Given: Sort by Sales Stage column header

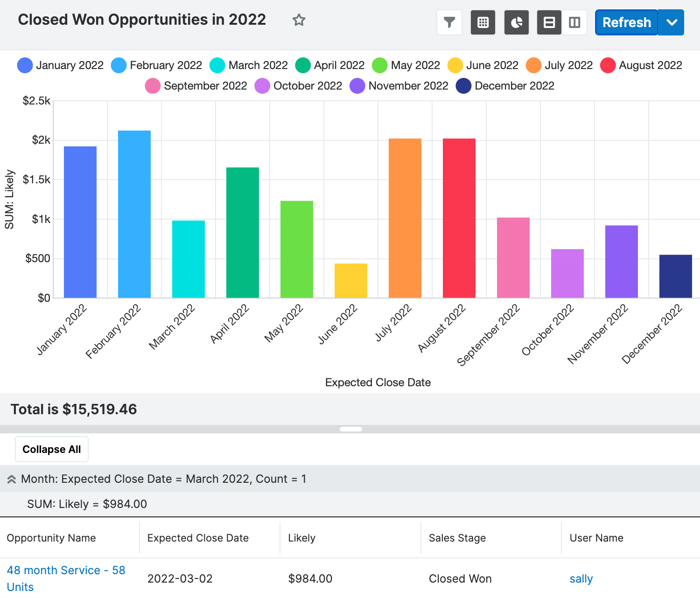Looking at the screenshot, I should point(457,538).
